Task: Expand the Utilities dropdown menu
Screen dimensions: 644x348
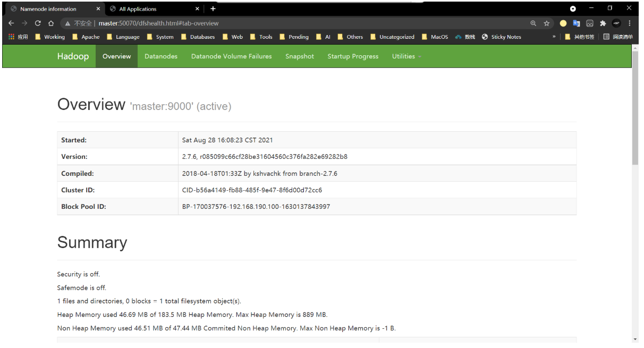Action: tap(406, 56)
